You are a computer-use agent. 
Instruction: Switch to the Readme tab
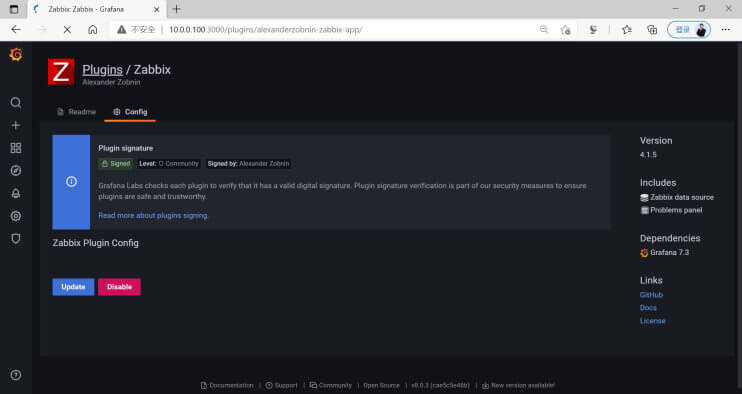pyautogui.click(x=76, y=112)
